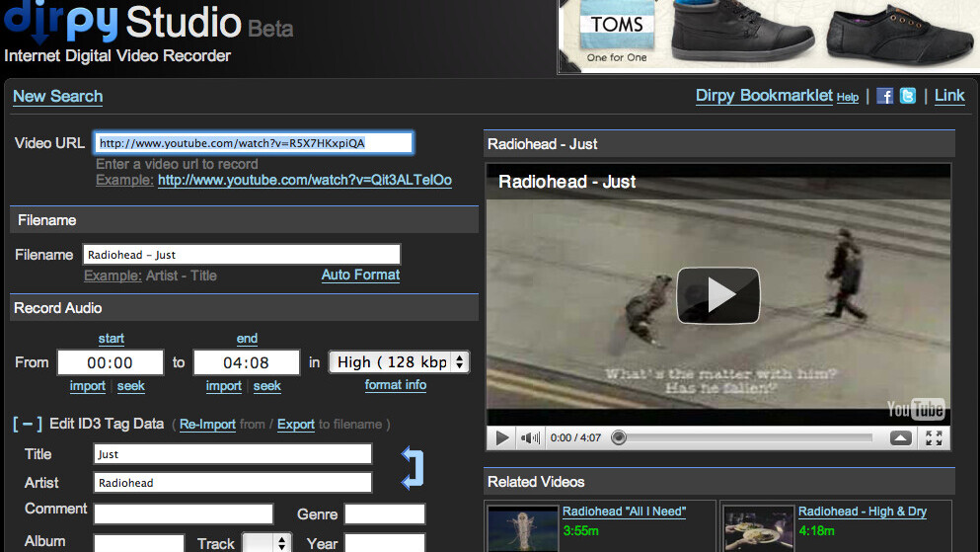
Task: Click import under the start time
Action: pos(88,386)
